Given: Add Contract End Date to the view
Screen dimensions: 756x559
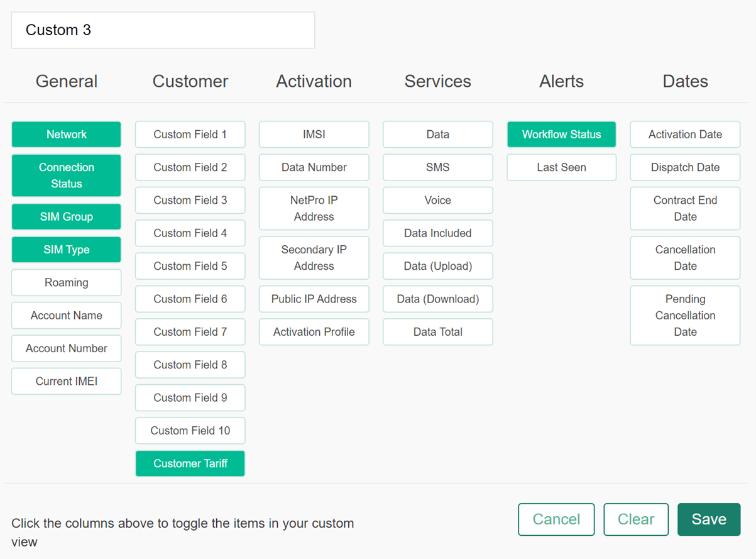Looking at the screenshot, I should coord(685,208).
